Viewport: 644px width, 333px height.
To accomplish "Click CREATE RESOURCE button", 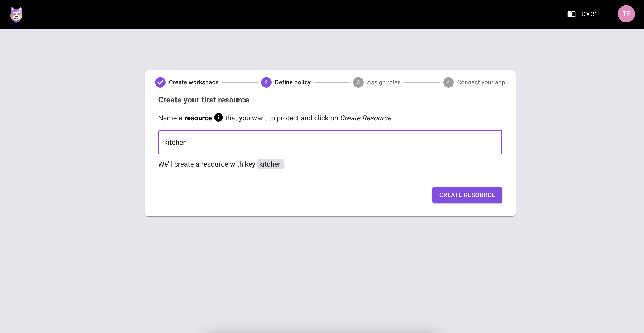I will click(x=467, y=195).
